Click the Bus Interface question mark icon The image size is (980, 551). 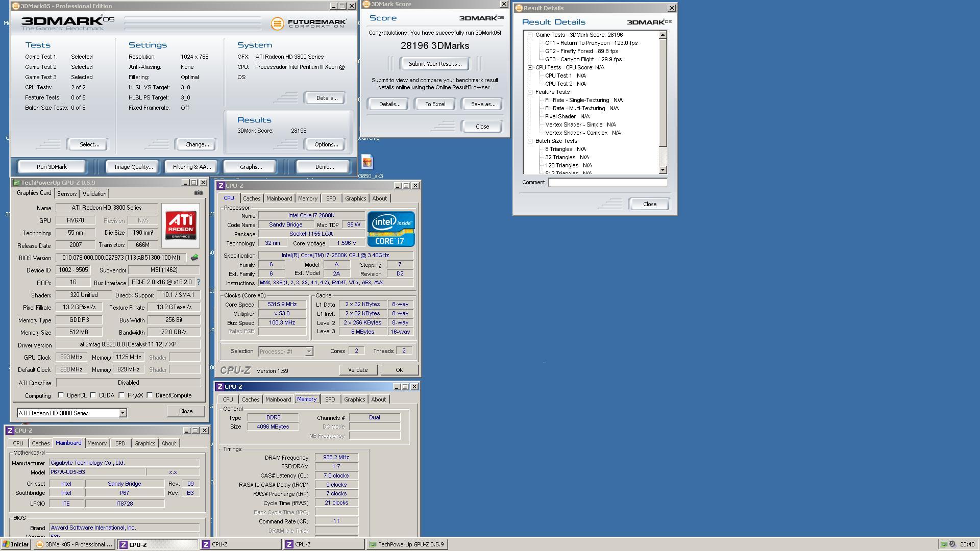tap(199, 282)
